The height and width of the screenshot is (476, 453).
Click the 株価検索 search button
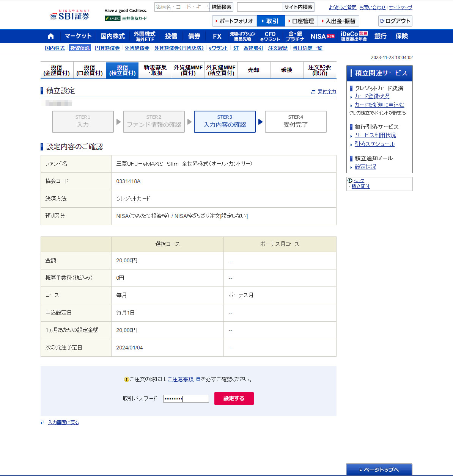click(x=221, y=7)
